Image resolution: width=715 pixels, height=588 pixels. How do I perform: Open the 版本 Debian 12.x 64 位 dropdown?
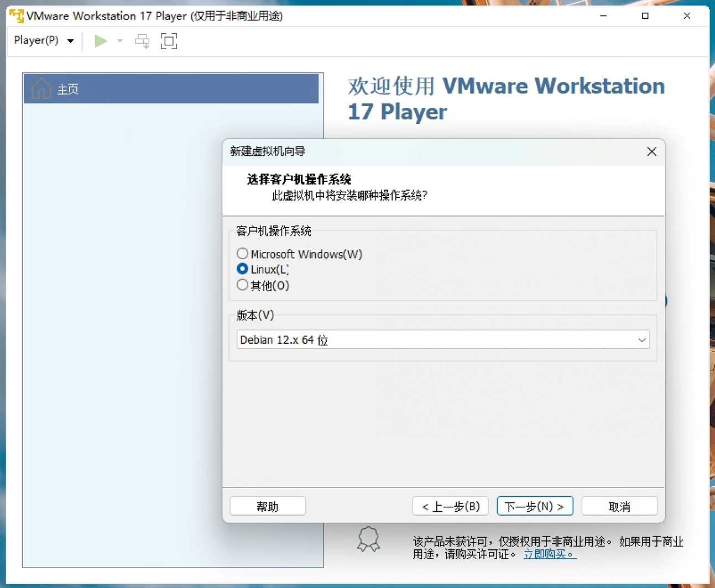click(x=443, y=340)
